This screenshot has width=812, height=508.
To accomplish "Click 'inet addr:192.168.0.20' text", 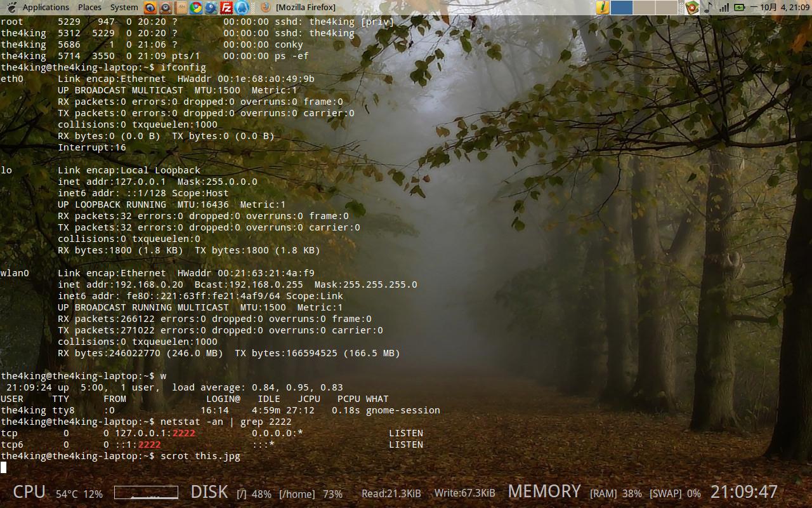I will (x=121, y=284).
